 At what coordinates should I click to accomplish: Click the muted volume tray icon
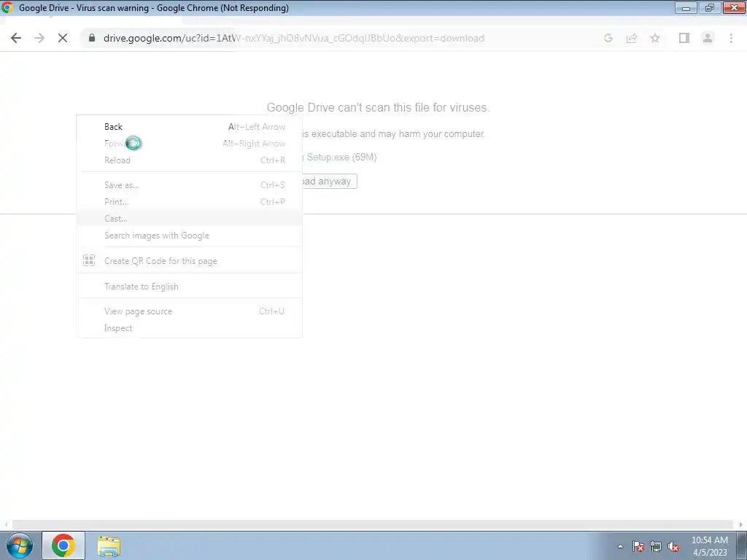point(673,546)
